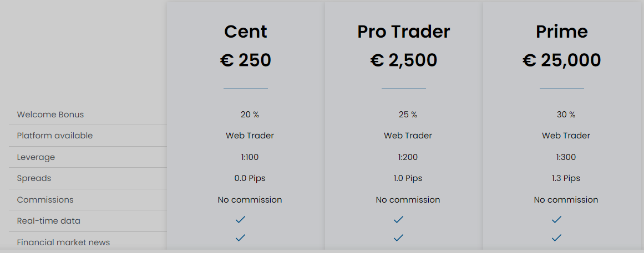
Task: Click the € 250 price for Cent
Action: click(246, 60)
